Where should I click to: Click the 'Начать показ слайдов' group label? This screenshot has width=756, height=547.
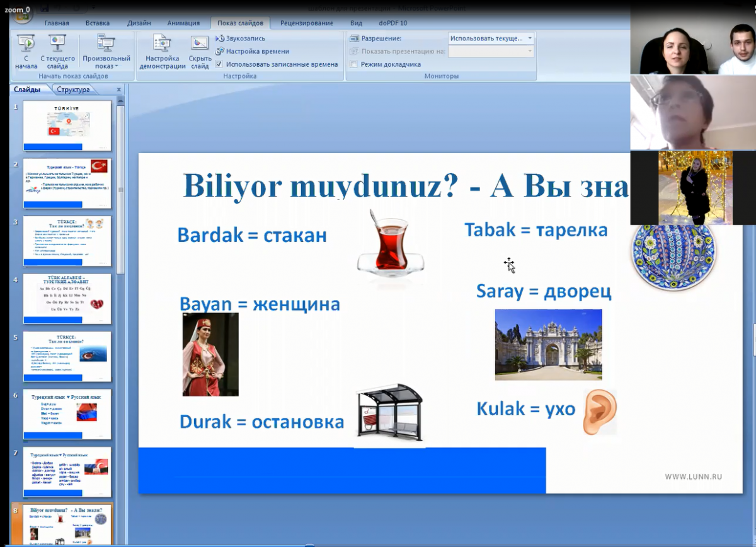tap(73, 76)
